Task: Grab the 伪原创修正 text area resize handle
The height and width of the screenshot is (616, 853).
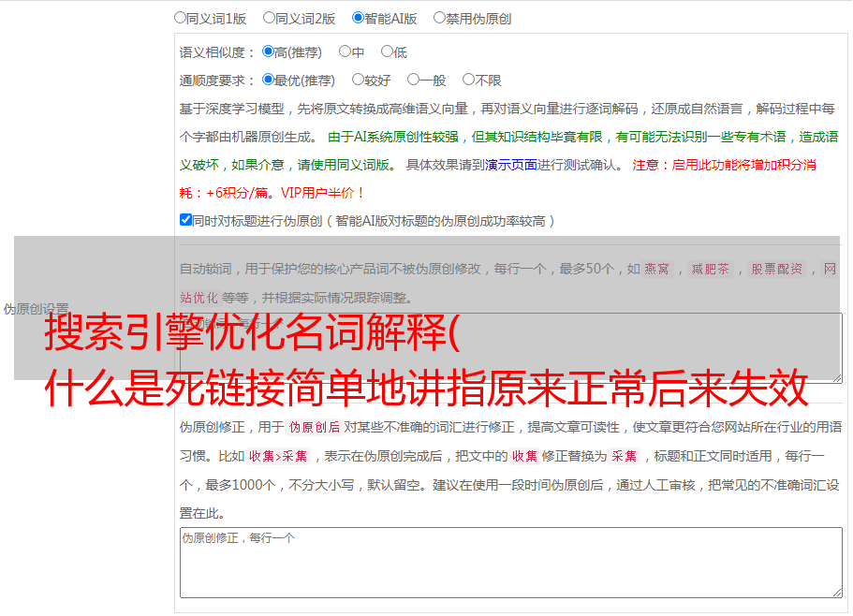Action: click(837, 593)
